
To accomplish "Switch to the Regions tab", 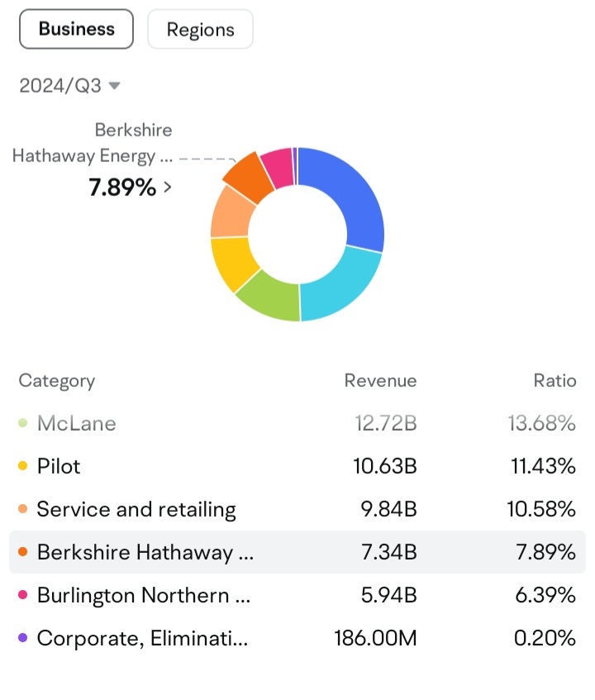I will (x=201, y=29).
